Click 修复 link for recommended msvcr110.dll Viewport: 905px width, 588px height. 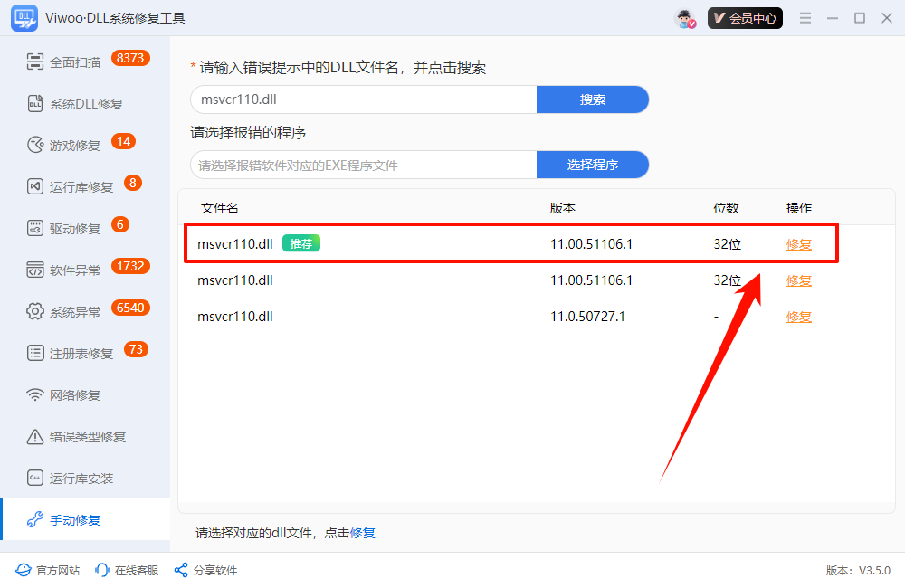799,244
